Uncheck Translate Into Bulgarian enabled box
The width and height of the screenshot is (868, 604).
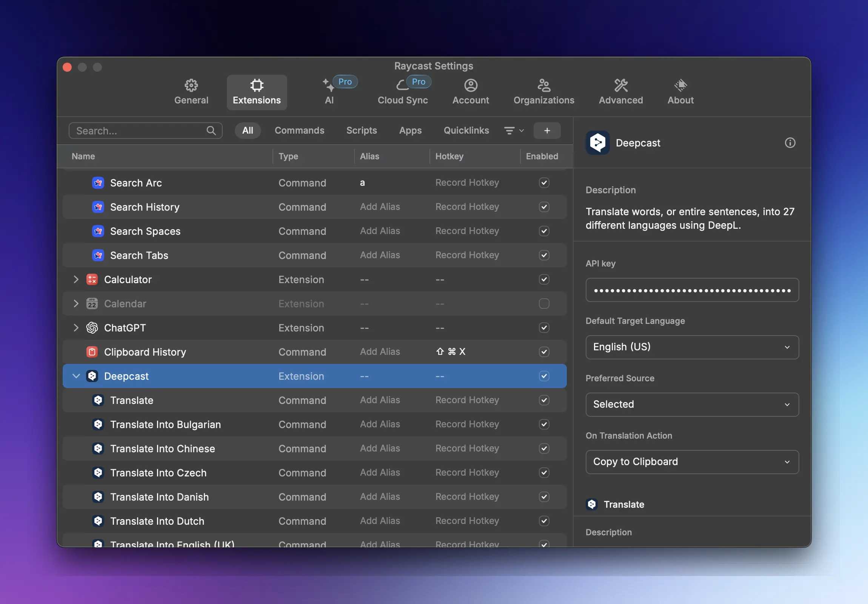pyautogui.click(x=544, y=424)
